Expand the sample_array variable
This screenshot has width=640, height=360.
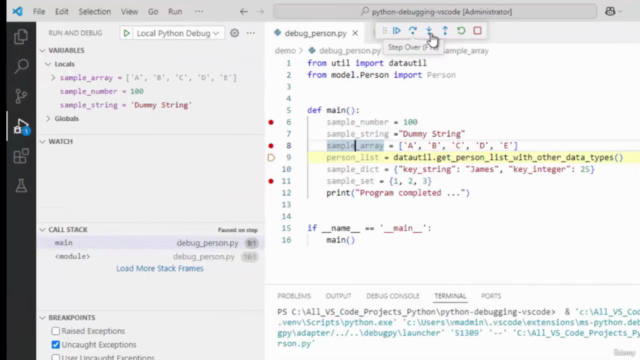click(53, 78)
